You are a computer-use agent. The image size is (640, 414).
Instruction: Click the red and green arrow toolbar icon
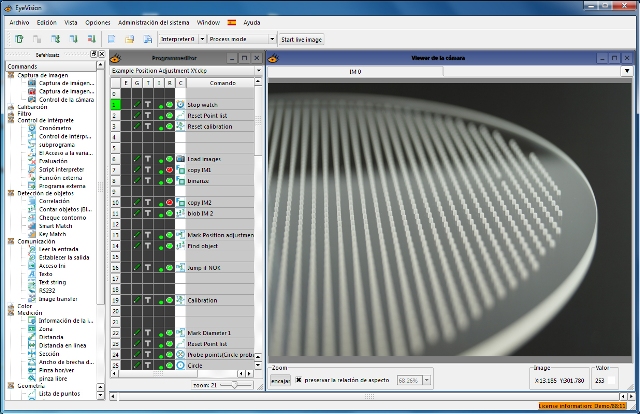click(91, 39)
